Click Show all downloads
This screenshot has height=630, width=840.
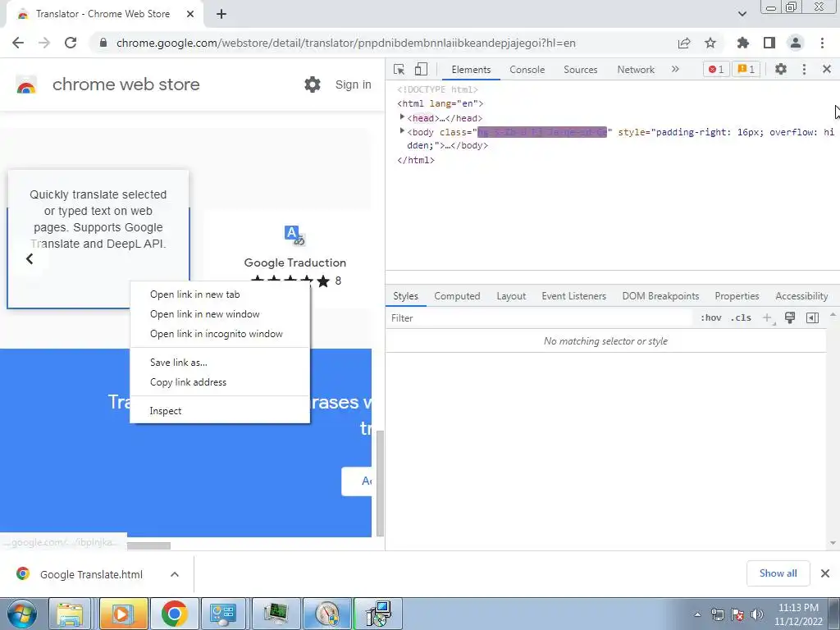778,573
